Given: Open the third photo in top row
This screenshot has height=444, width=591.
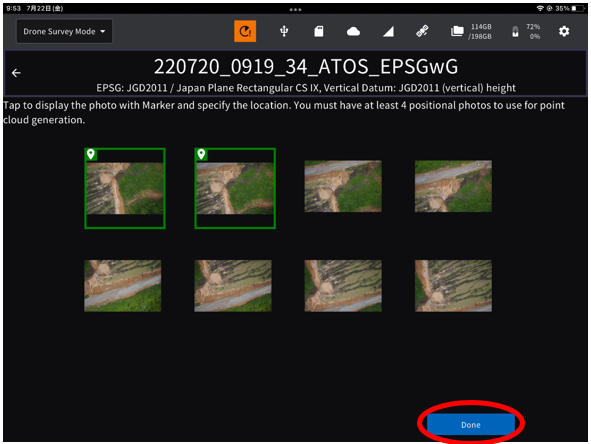Looking at the screenshot, I should [x=343, y=186].
